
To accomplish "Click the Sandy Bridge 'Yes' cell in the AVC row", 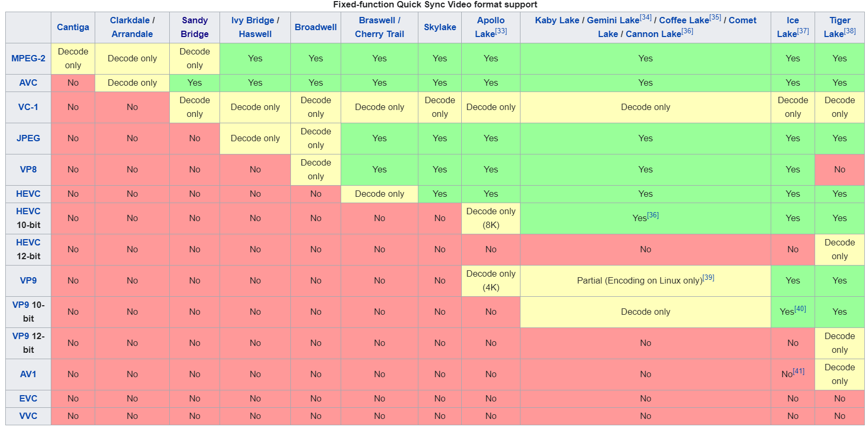I will click(x=195, y=83).
